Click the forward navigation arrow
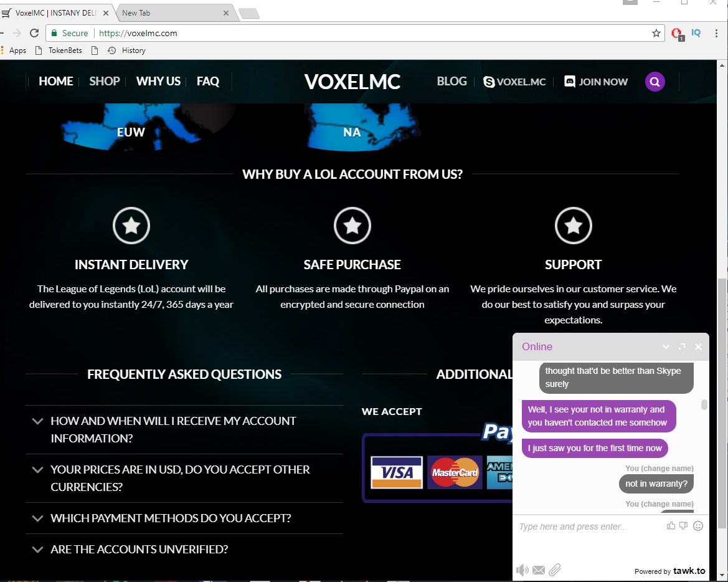This screenshot has height=582, width=728. point(17,33)
